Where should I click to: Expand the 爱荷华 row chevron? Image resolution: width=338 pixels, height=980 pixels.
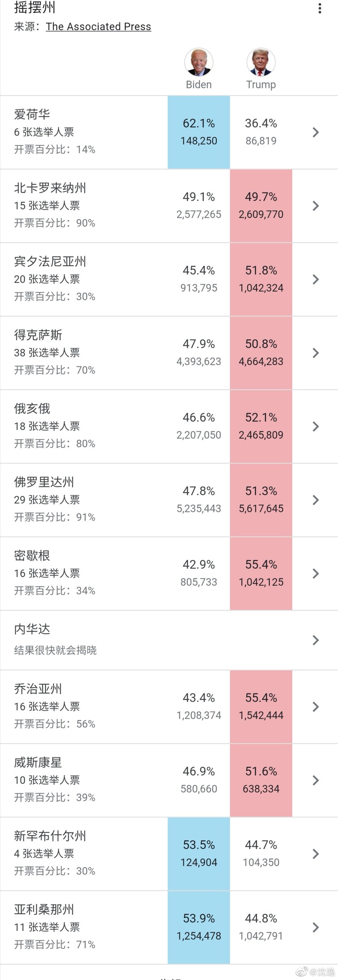tap(316, 132)
